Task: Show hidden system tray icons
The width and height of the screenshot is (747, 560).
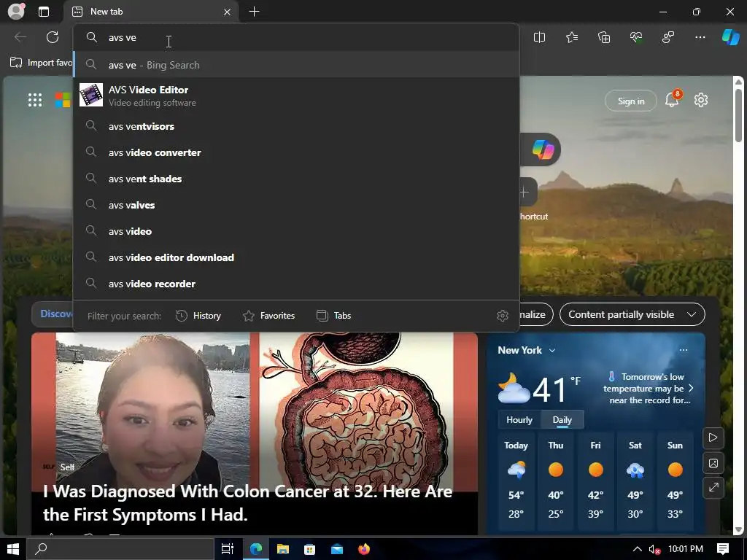Action: click(637, 549)
